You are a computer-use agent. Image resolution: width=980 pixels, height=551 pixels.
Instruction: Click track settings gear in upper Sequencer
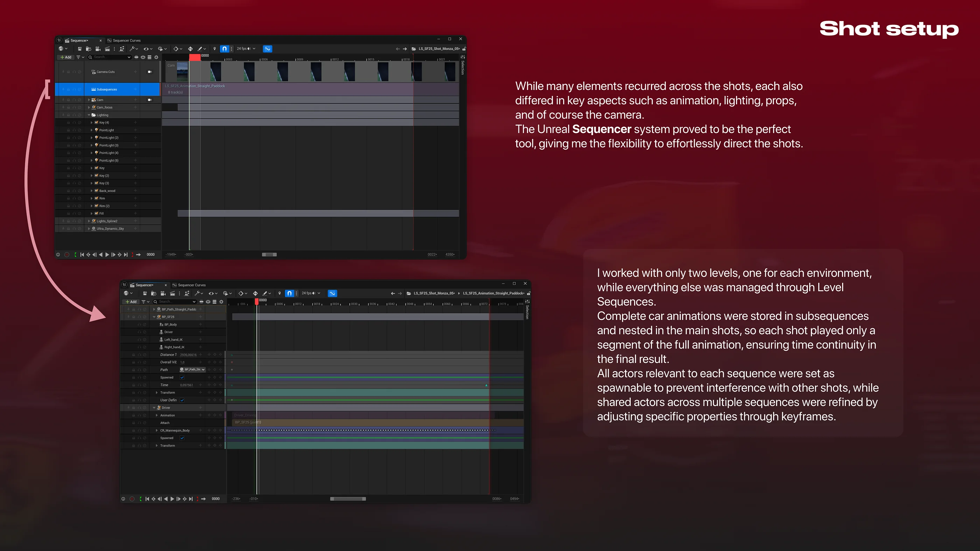tap(156, 57)
